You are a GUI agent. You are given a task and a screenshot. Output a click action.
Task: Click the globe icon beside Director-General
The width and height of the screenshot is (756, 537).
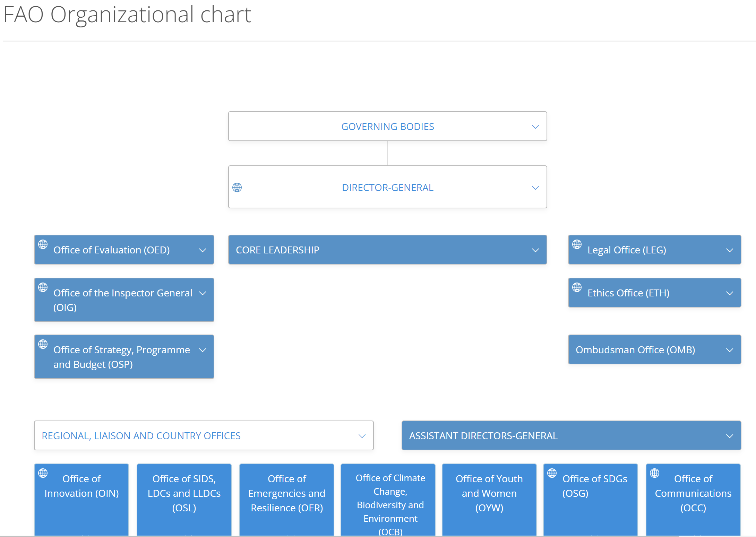(237, 188)
